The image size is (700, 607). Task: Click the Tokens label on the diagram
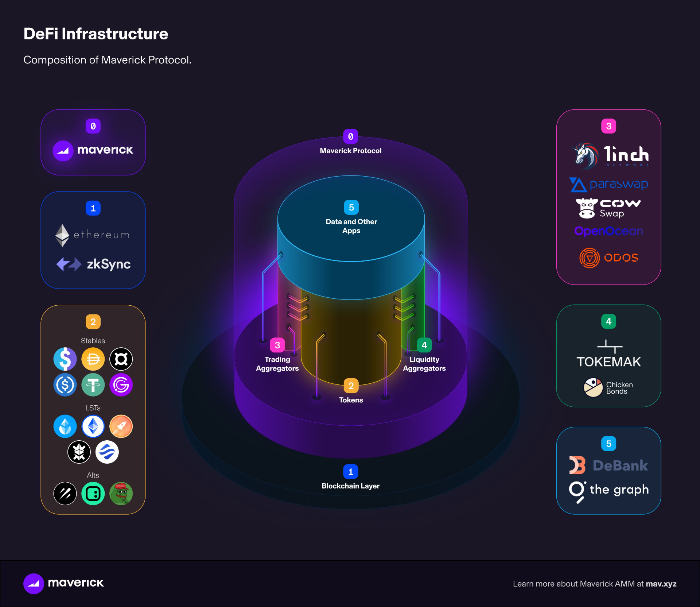coord(351,400)
